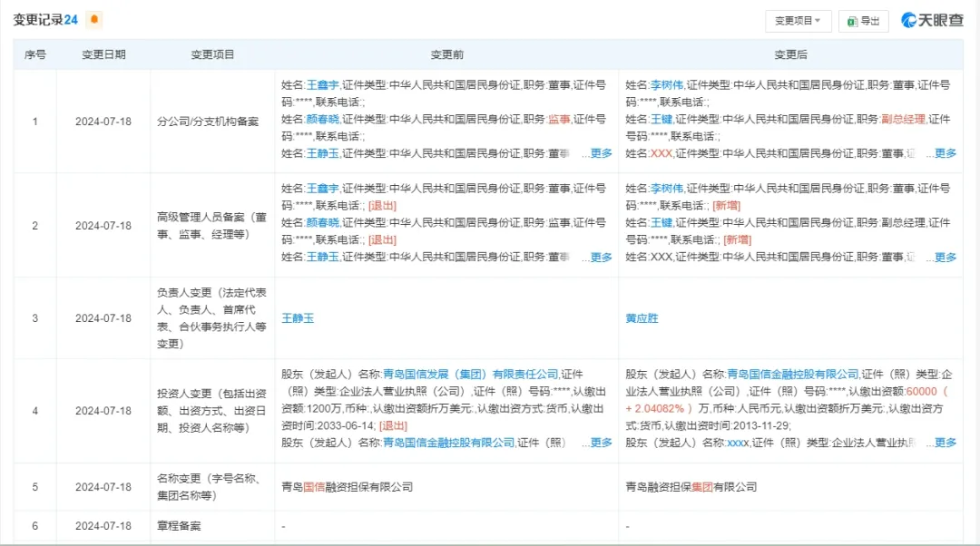This screenshot has width=980, height=546.
Task: Expand 更多 in row 1 变更前 cell
Action: (x=601, y=153)
